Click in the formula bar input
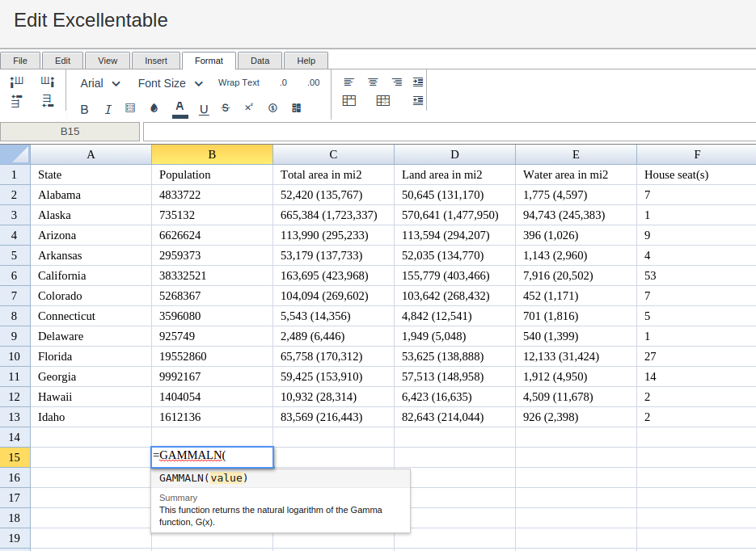 pyautogui.click(x=449, y=132)
